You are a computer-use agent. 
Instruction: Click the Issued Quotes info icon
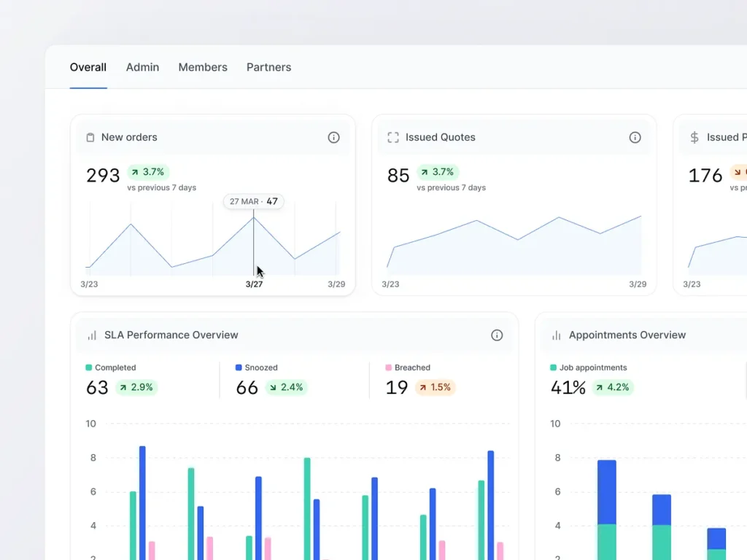[x=635, y=138]
